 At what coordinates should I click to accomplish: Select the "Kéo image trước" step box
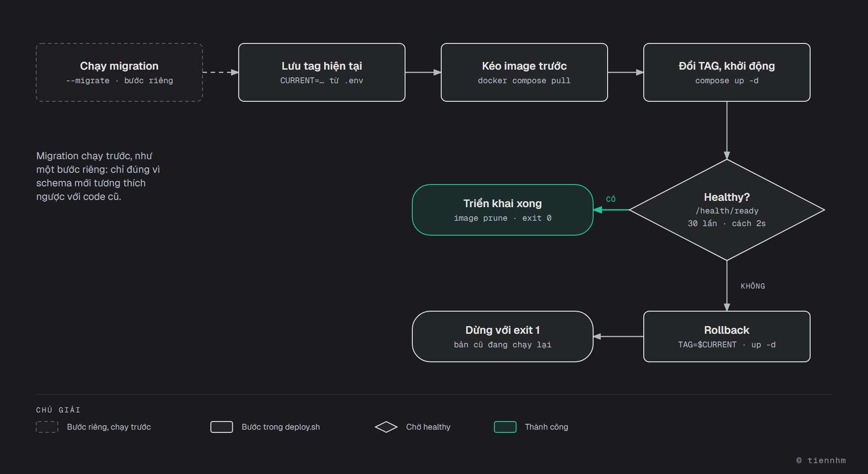[524, 72]
